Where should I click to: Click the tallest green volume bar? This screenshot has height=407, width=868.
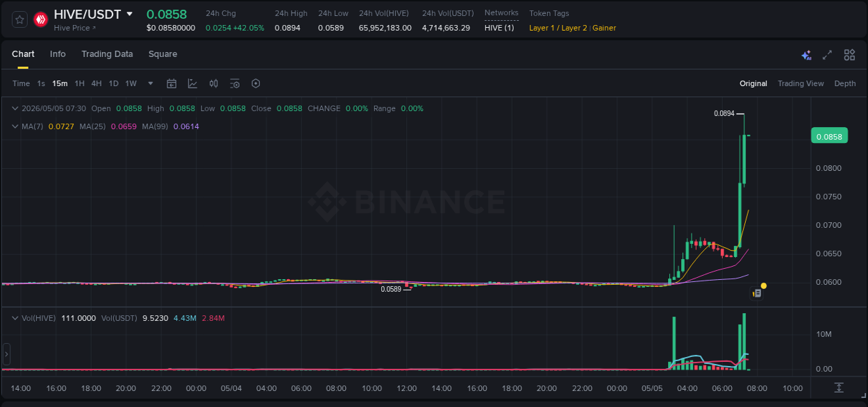(x=744, y=341)
